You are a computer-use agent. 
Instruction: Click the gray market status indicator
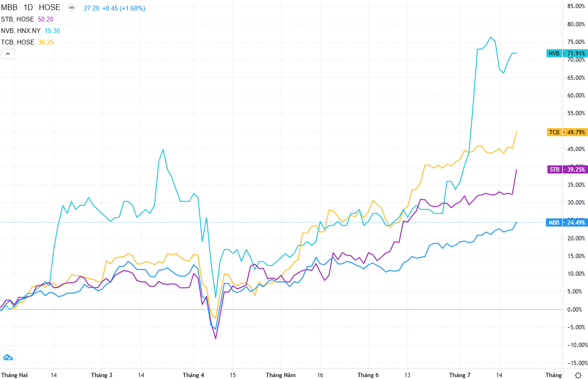point(72,8)
